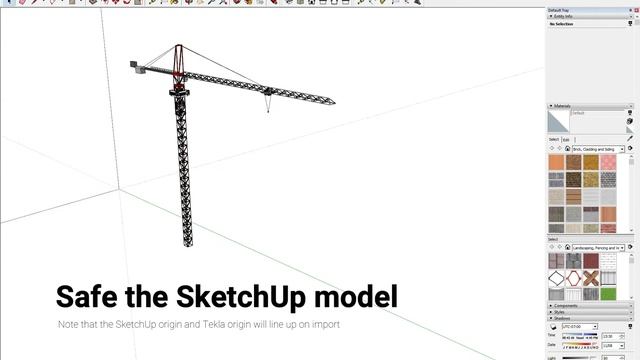
Task: Click home icon beside Brick, Cladding dropdown
Action: (x=567, y=149)
